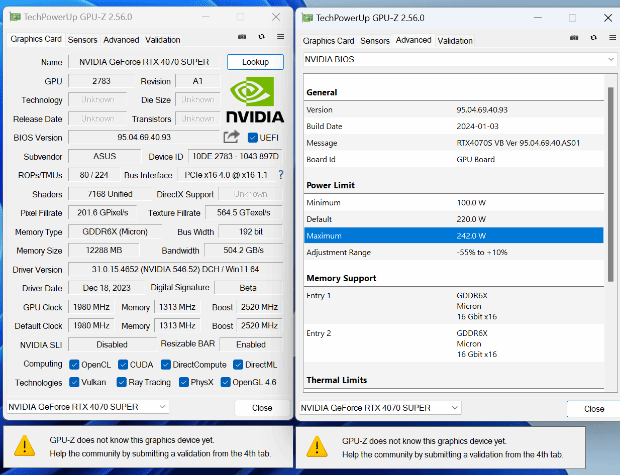Screen dimensions: 620x475
Task: Select the Message row RTX4070S VB
Action: click(x=454, y=143)
